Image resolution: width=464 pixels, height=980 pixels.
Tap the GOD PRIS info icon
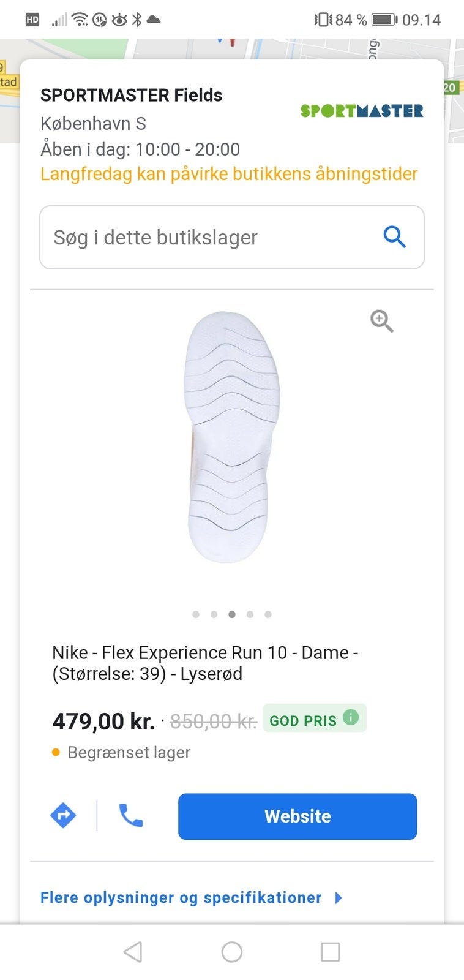(351, 717)
